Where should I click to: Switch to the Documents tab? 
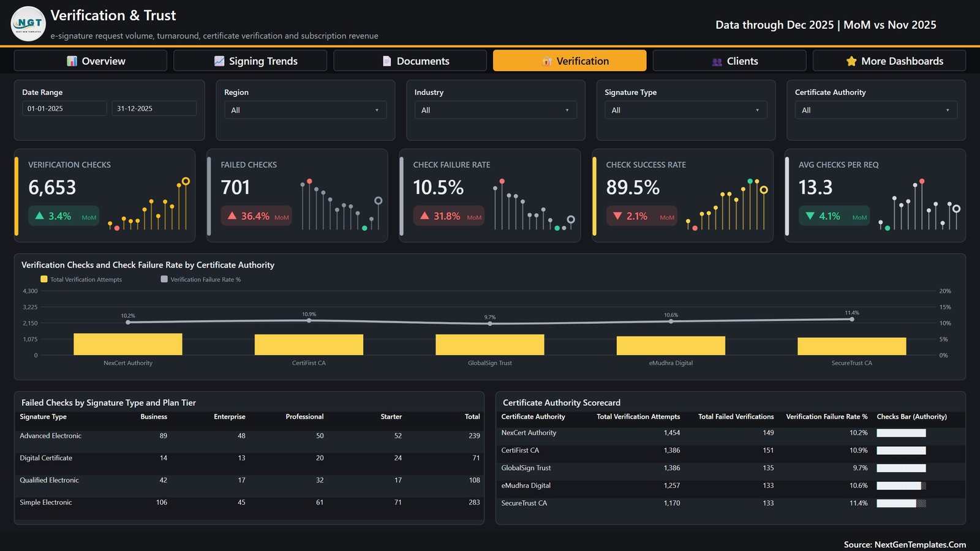coord(410,61)
